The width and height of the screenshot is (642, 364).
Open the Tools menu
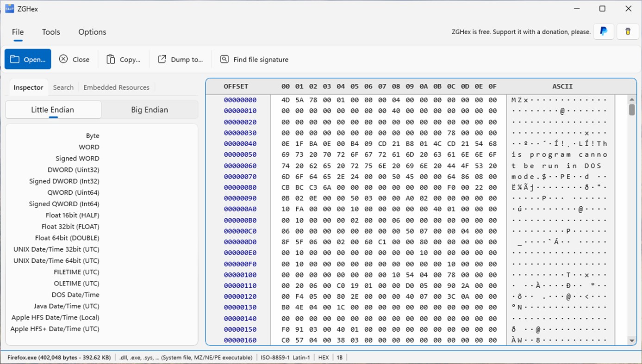click(x=51, y=32)
